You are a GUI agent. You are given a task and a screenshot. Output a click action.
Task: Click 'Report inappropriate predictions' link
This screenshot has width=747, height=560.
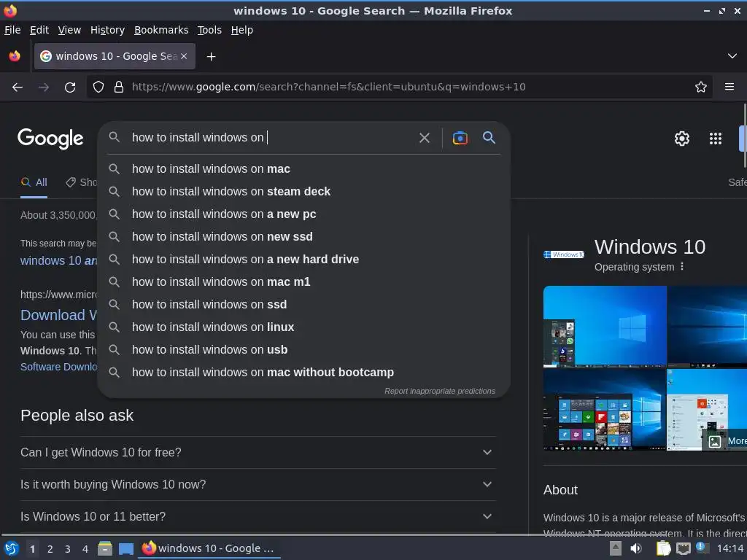coord(440,391)
